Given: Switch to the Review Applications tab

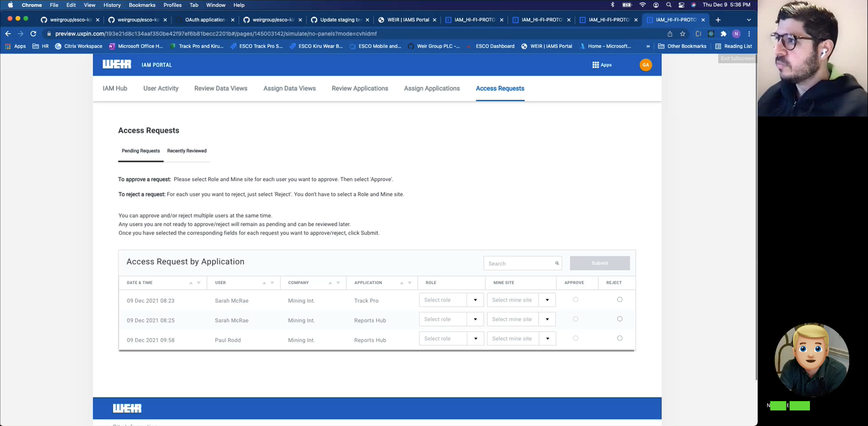Looking at the screenshot, I should pyautogui.click(x=360, y=88).
